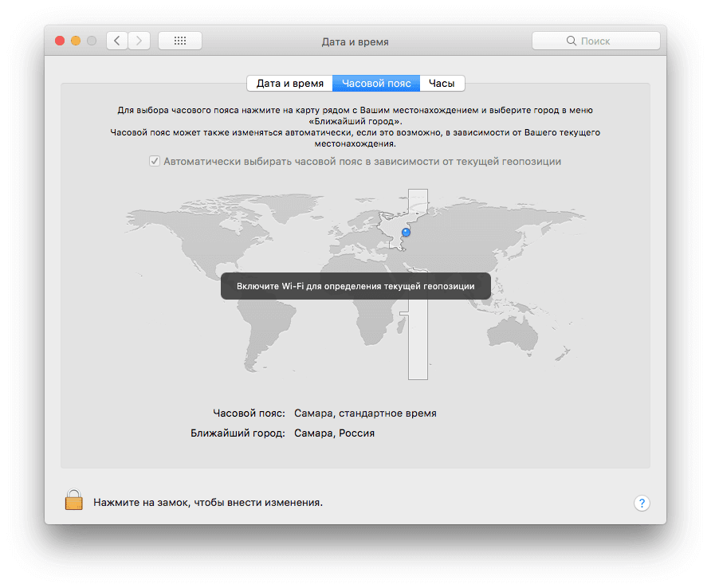
Task: Click the «Включите Wi-Fi» notification banner
Action: click(x=355, y=286)
